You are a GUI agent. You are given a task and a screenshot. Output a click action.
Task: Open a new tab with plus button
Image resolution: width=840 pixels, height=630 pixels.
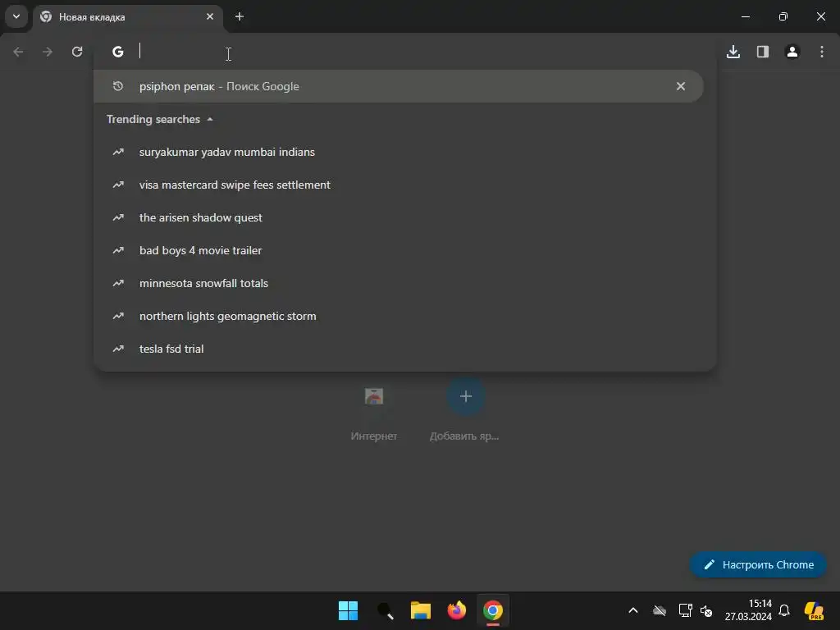tap(240, 16)
